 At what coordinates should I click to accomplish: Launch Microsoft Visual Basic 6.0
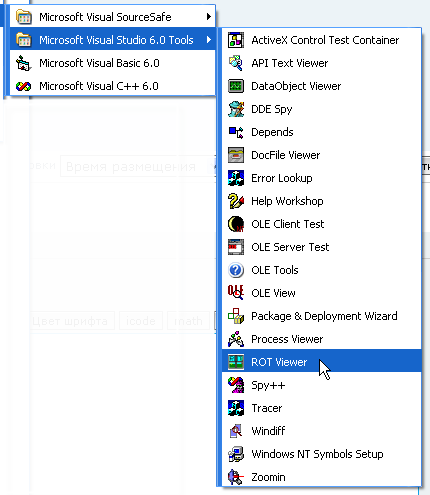(x=113, y=63)
